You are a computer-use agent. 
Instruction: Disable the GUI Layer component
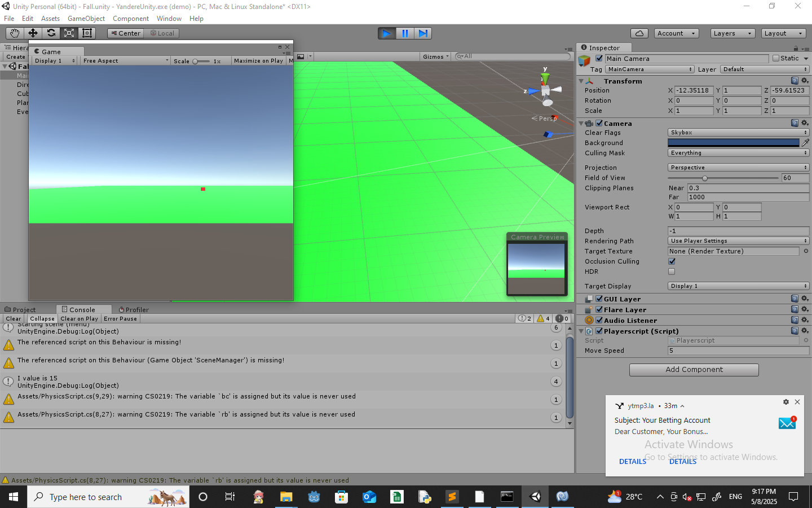point(599,299)
